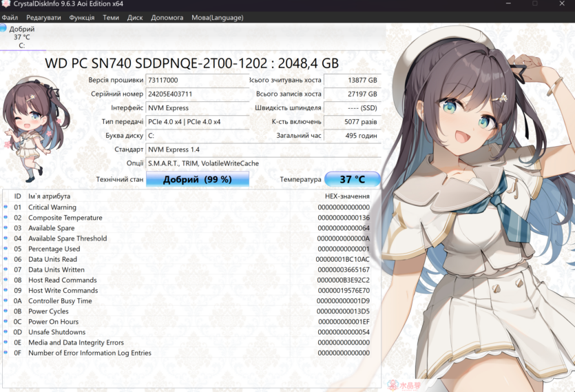The width and height of the screenshot is (575, 392).
Task: Close the CrystalDiskInfo window
Action: click(x=562, y=3)
